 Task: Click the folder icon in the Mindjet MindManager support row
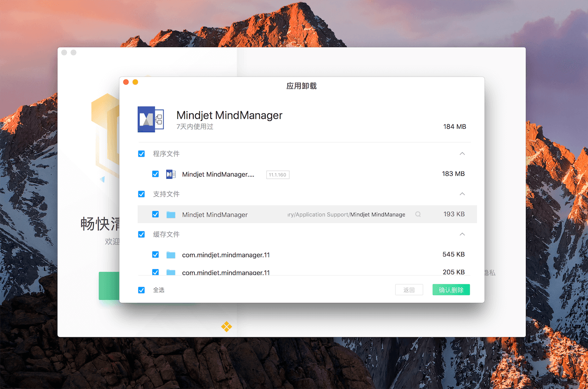(171, 215)
